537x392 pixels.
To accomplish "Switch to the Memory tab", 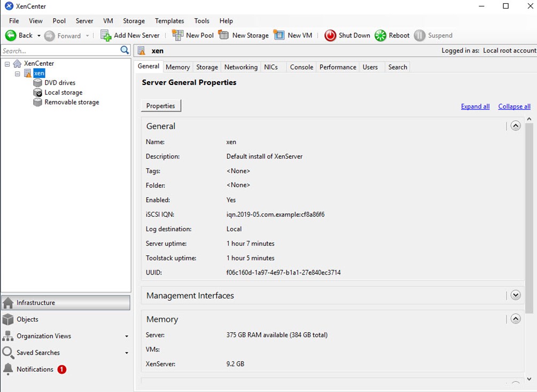I will [178, 67].
